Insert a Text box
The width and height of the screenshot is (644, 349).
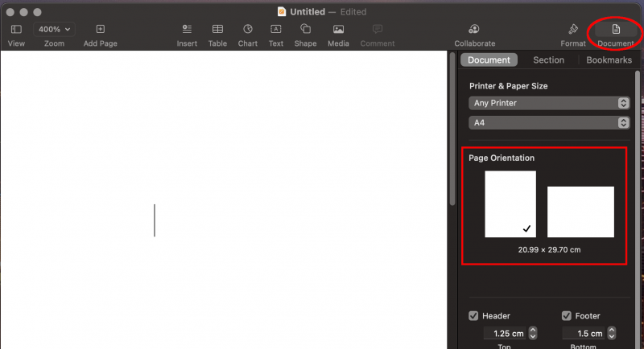[x=275, y=30]
